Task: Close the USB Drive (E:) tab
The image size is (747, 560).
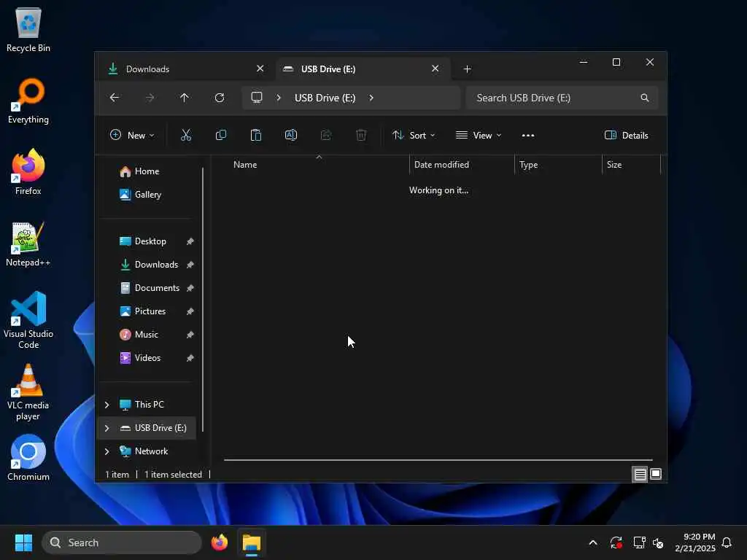Action: (x=435, y=69)
